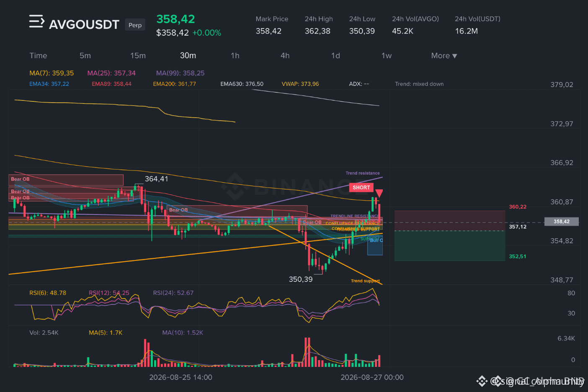Screen dimensions: 588x392
Task: Select the 15m timeframe
Action: pos(138,56)
